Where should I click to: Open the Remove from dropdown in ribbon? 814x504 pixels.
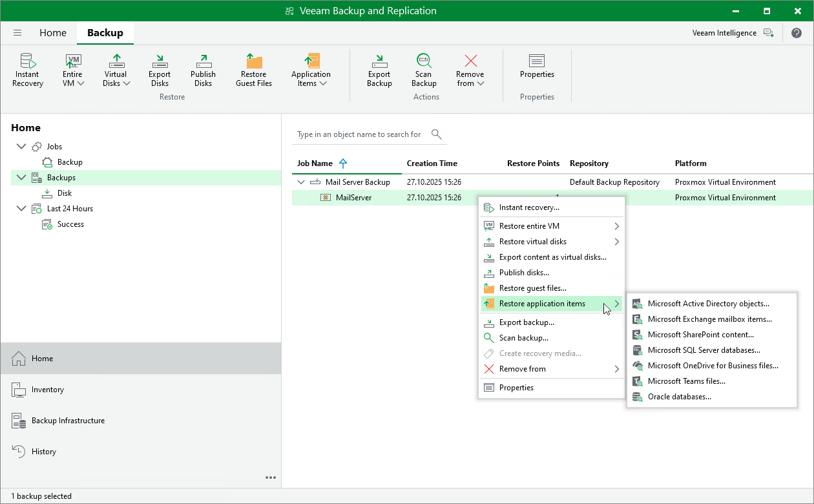[470, 70]
